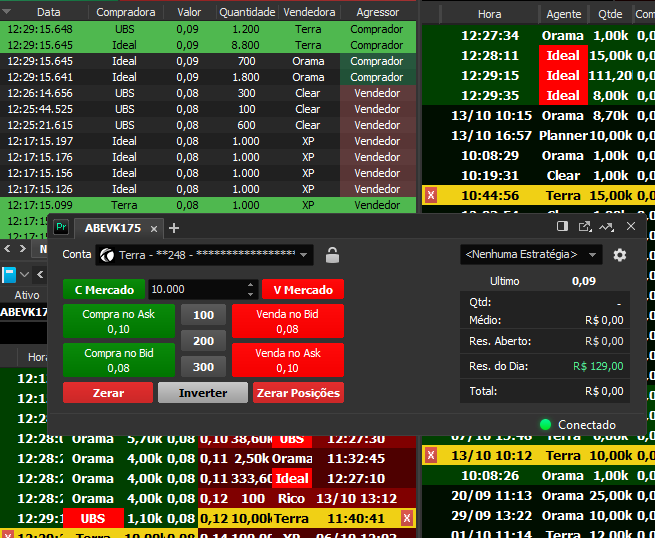655x538 pixels.
Task: Select quantity preset 200
Action: [x=203, y=341]
